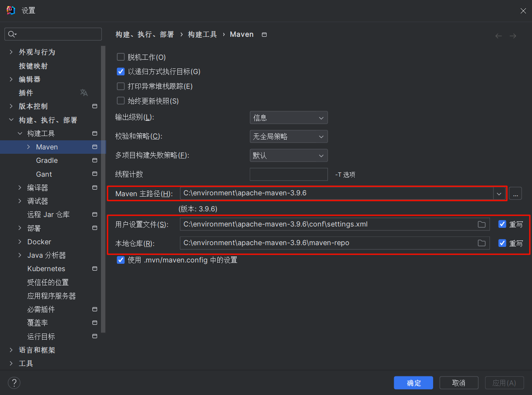Click project-level icon beside 覆盖率
The image size is (532, 395).
pos(95,323)
